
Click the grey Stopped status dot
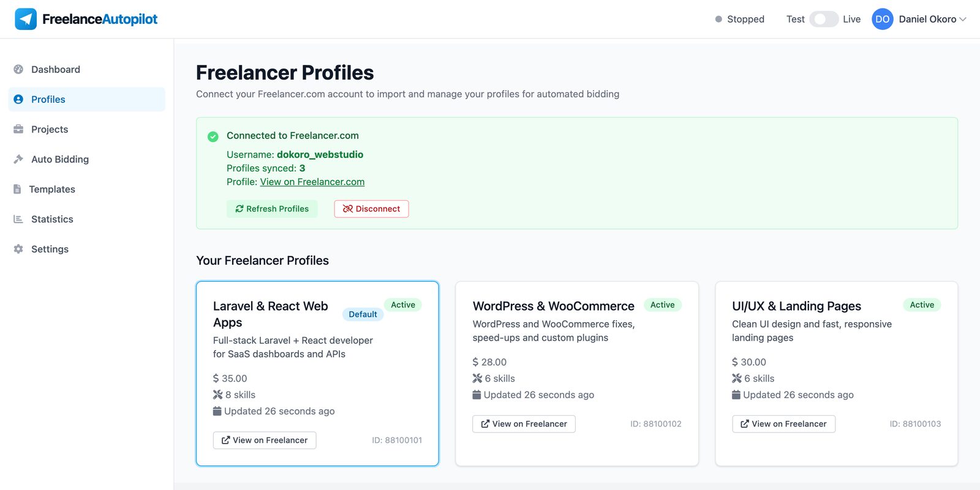(x=718, y=19)
